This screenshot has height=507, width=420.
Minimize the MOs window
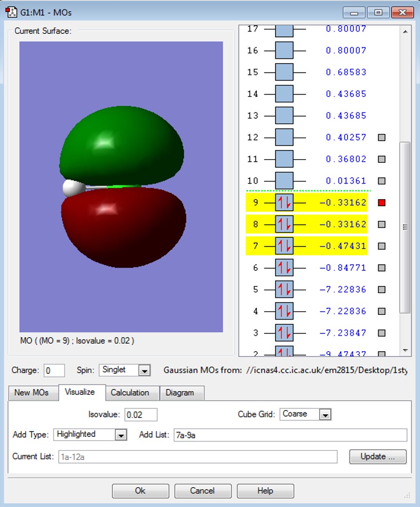click(354, 13)
